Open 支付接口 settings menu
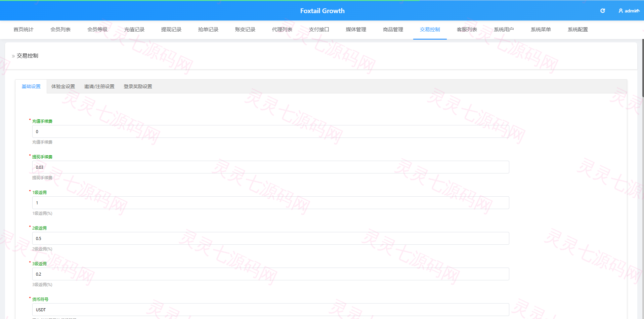Image resolution: width=644 pixels, height=319 pixels. (319, 30)
